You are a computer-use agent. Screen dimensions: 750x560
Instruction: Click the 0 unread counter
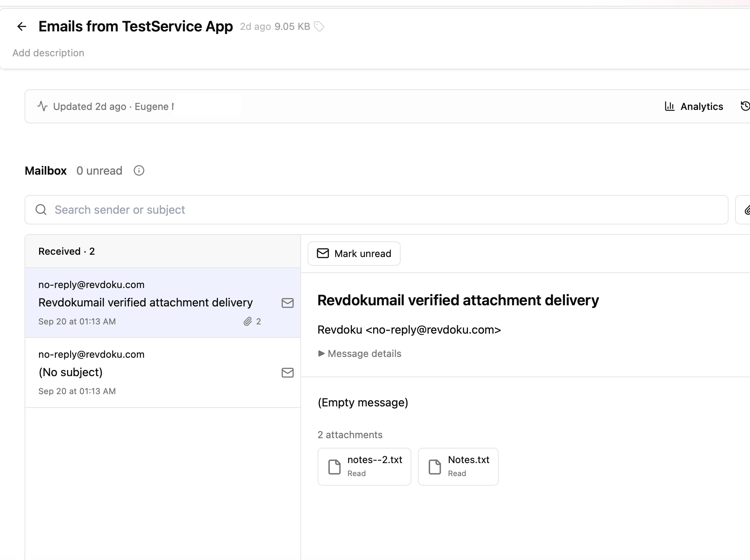(x=99, y=170)
